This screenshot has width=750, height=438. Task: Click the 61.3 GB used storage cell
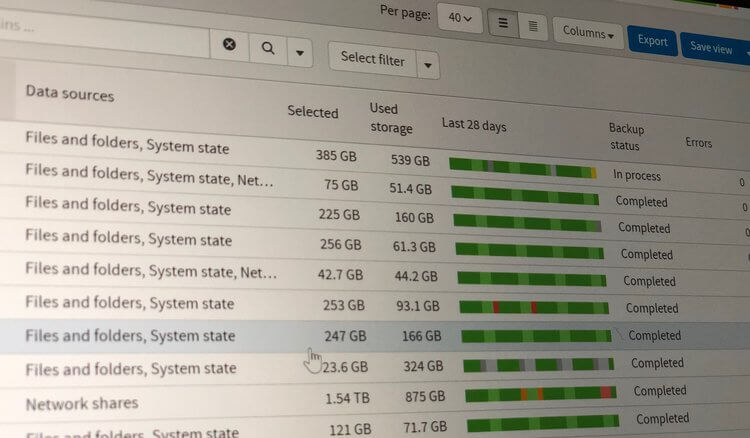[x=414, y=247]
